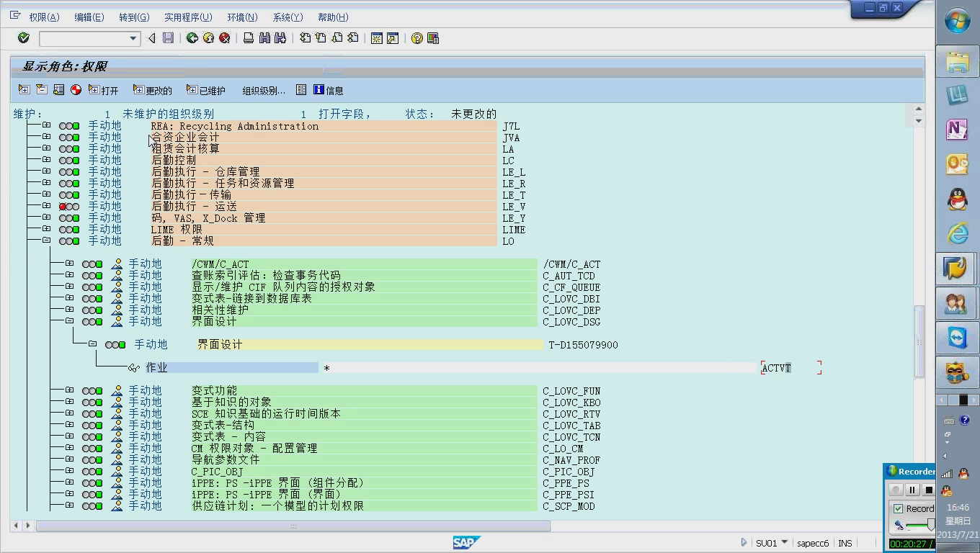980x553 pixels.
Task: Click the Generate Shortcut icon
Action: [x=393, y=38]
